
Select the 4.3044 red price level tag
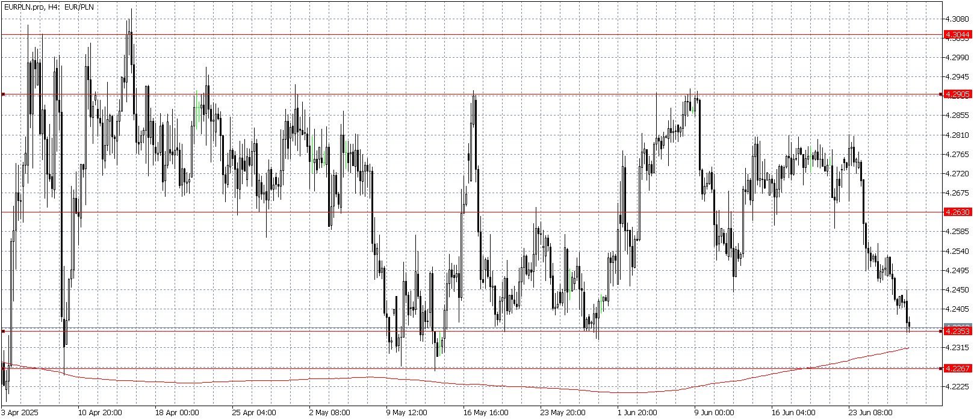tap(957, 35)
